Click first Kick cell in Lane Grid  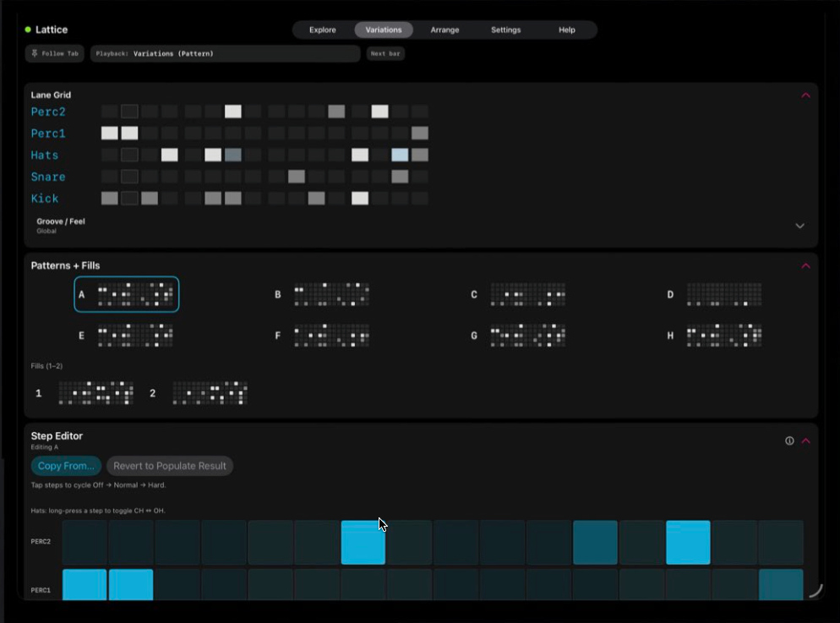[109, 198]
